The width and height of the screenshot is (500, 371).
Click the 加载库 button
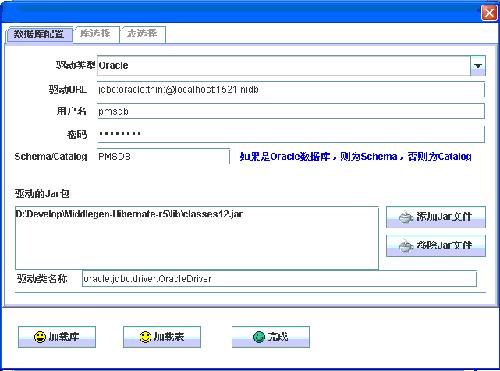[x=57, y=337]
